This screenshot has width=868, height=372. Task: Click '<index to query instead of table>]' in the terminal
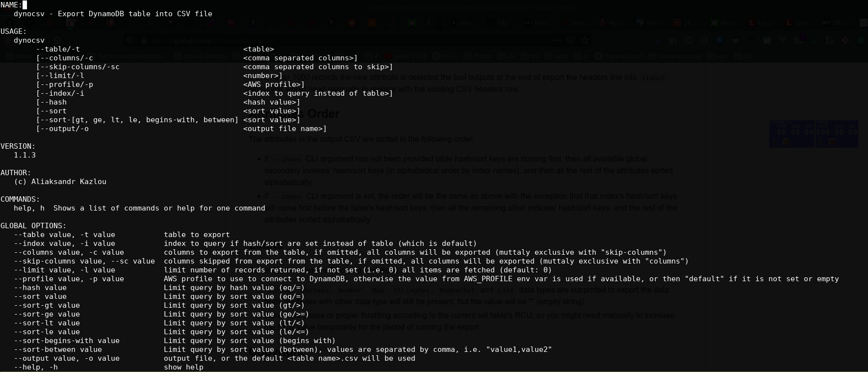(318, 93)
